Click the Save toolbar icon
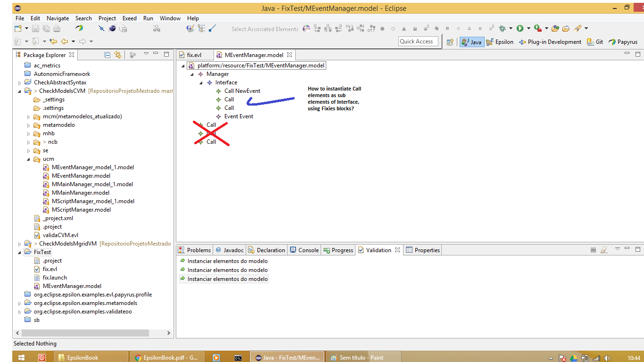Image resolution: width=644 pixels, height=362 pixels. [36, 29]
